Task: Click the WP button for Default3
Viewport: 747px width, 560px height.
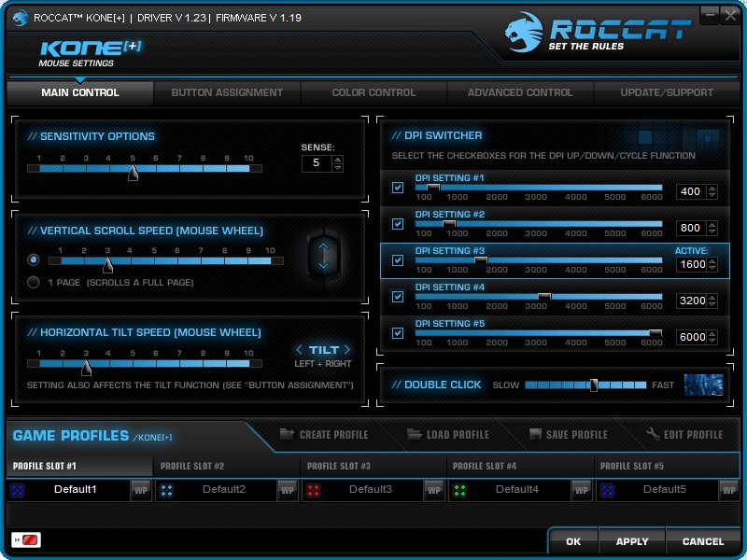Action: pos(434,490)
